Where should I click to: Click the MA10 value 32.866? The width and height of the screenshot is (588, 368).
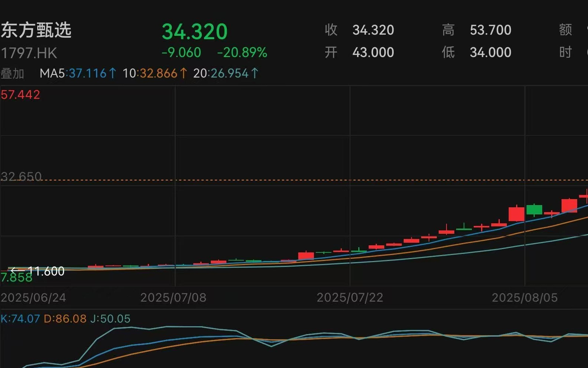[159, 73]
